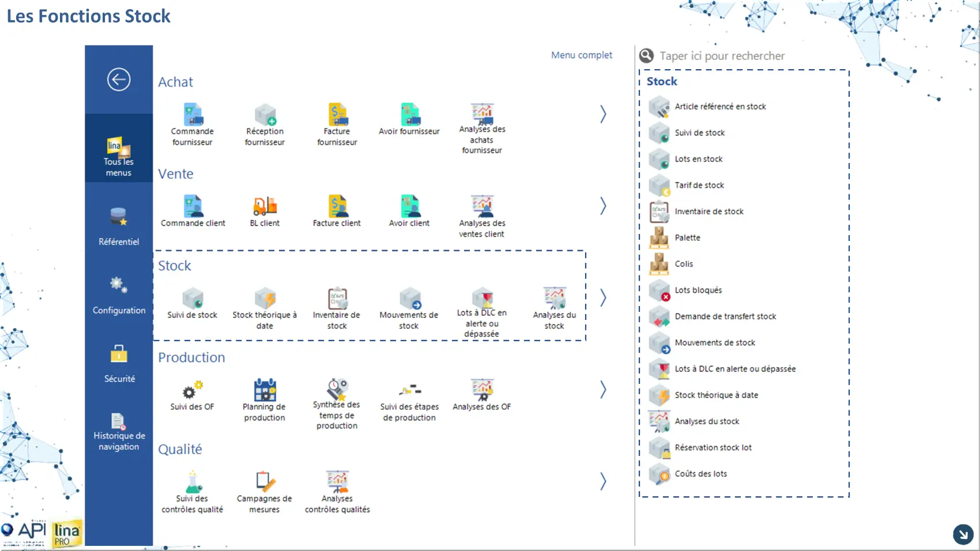Click the back arrow circle icon
This screenshot has width=980, height=551.
[x=119, y=80]
